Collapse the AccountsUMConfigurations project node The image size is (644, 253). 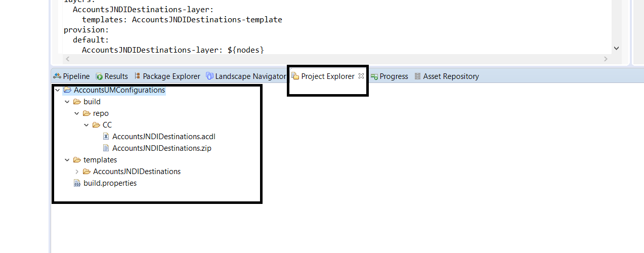coord(57,90)
